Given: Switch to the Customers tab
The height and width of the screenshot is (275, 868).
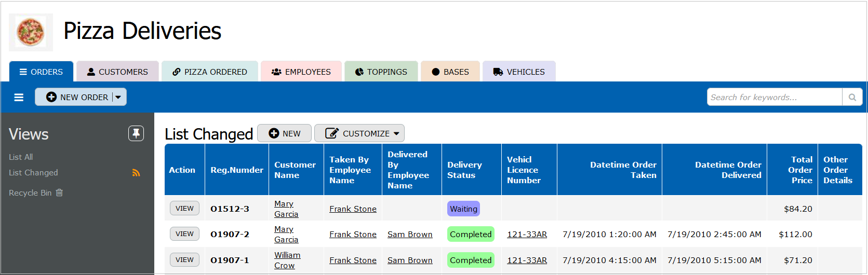Looking at the screenshot, I should 117,72.
